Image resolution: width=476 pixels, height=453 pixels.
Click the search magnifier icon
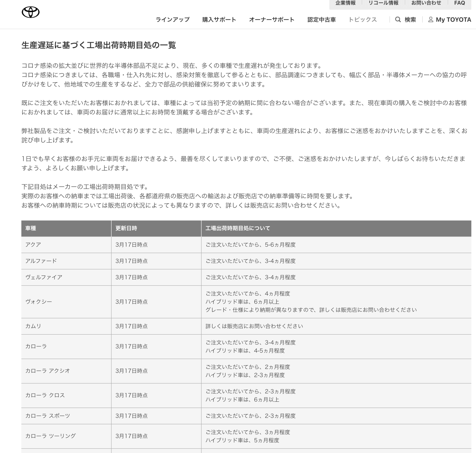[x=398, y=20]
